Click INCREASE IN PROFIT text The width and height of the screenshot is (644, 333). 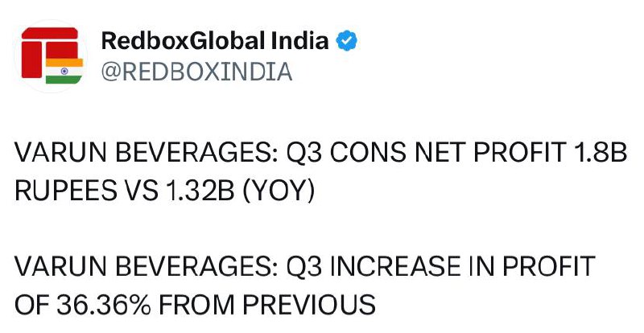tap(463, 266)
